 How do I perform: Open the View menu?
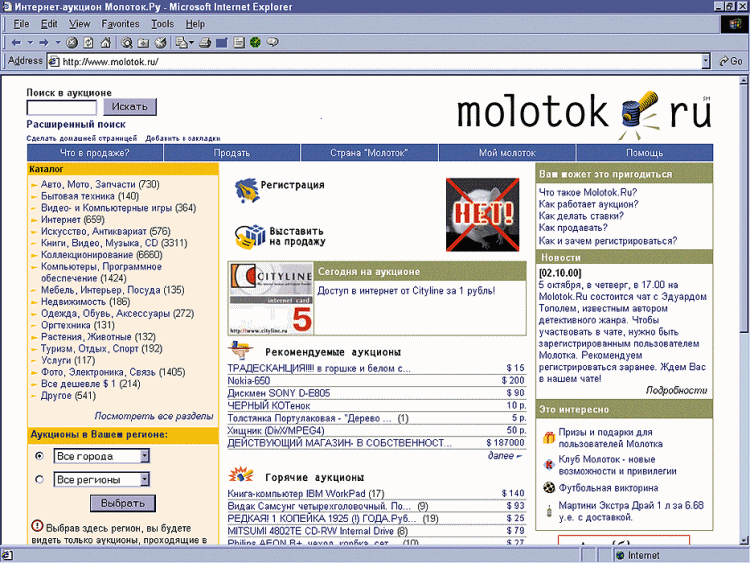click(x=79, y=24)
